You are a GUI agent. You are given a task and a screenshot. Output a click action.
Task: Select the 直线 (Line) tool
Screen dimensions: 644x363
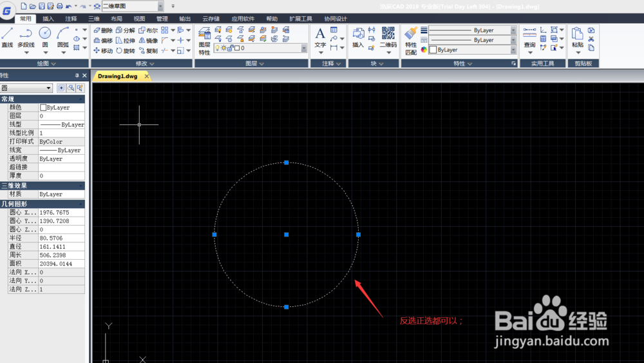click(7, 37)
